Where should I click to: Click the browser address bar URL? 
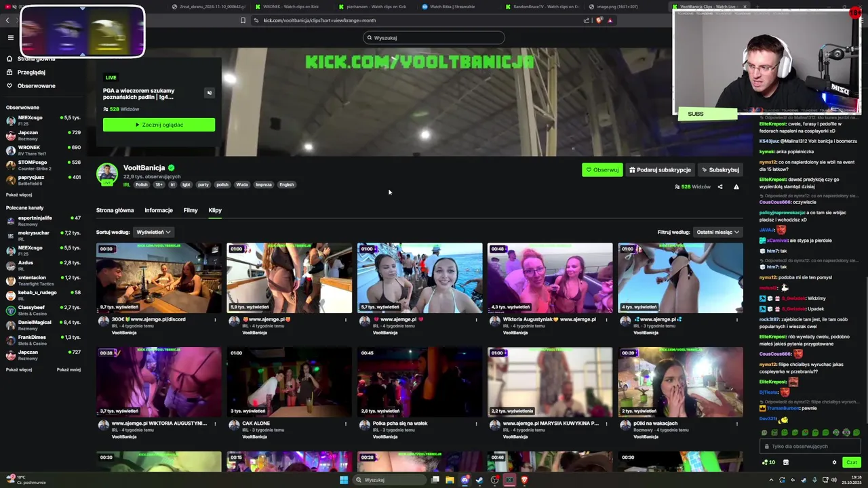(319, 20)
